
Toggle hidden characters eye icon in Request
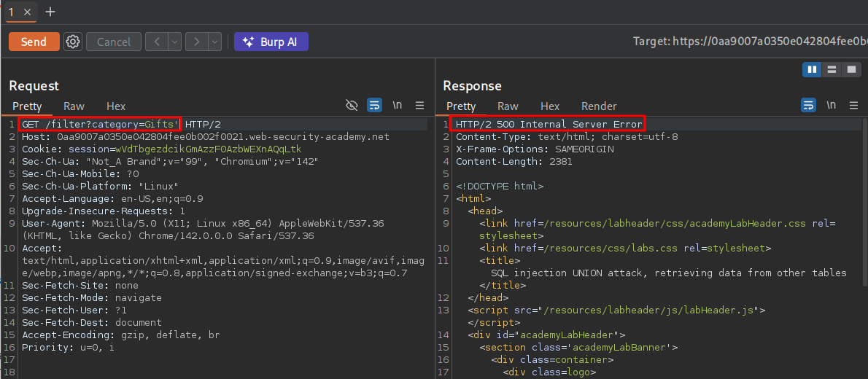point(352,106)
